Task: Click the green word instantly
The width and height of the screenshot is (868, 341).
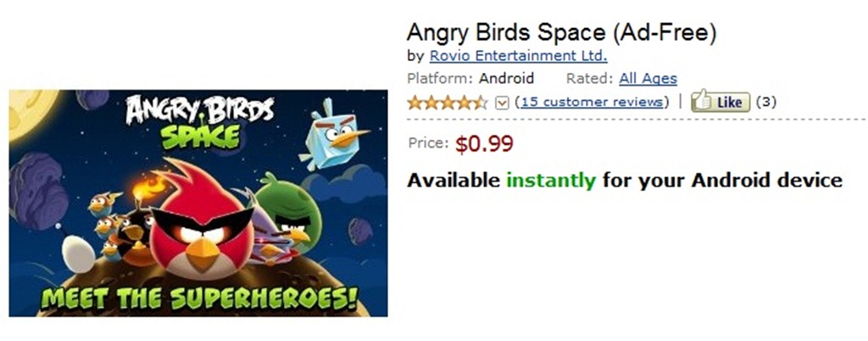Action: [551, 181]
